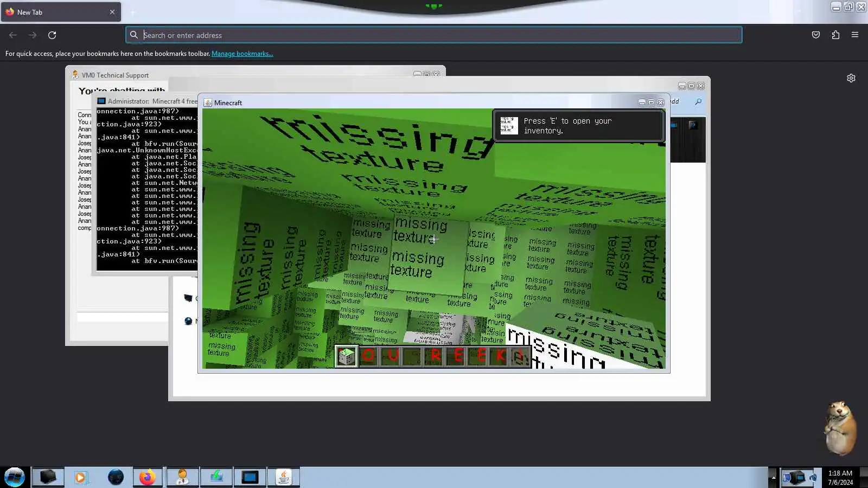Focus the Administrator Minecraft console title bar
Viewport: 868px width, 488px height.
point(147,101)
